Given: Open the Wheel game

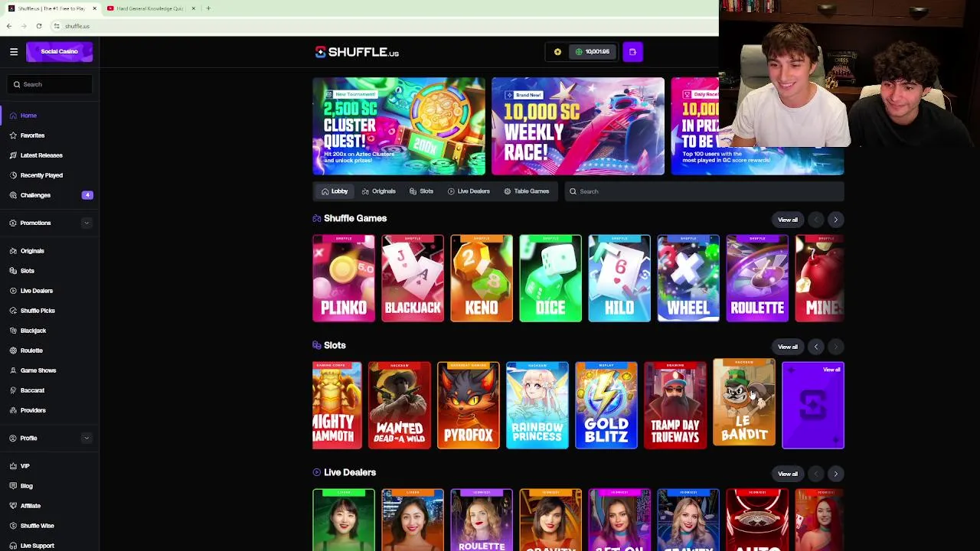Looking at the screenshot, I should click(x=688, y=279).
